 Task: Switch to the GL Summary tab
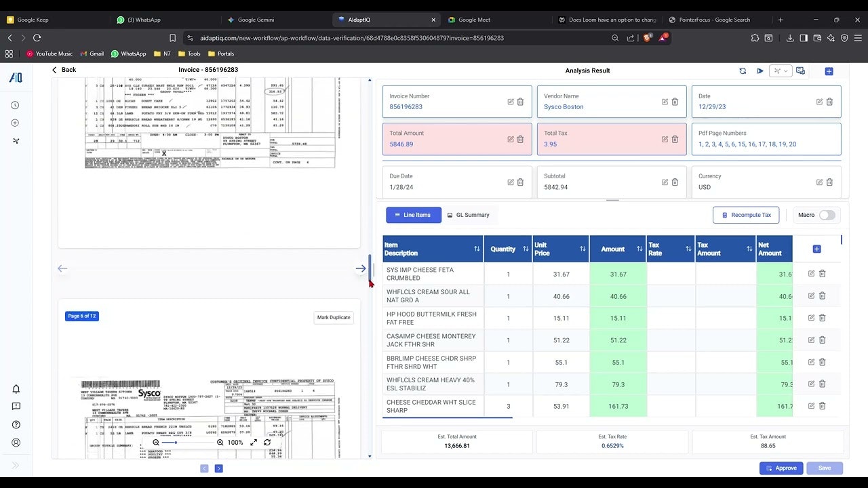469,215
